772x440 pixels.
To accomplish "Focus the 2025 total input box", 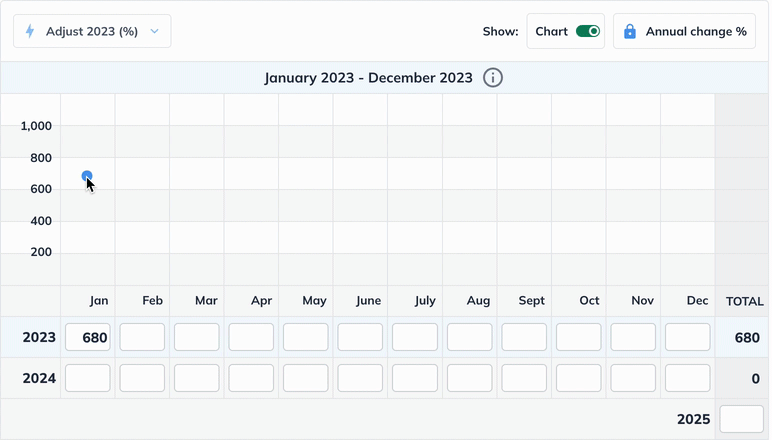I will click(741, 419).
